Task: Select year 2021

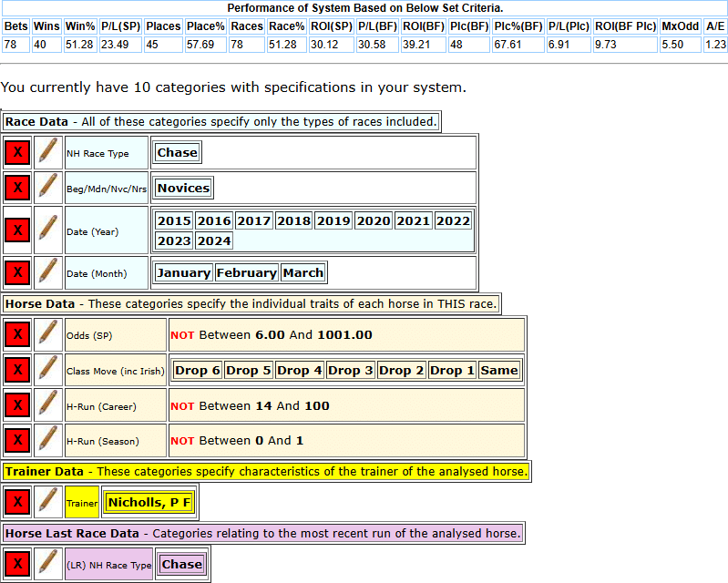Action: point(414,220)
